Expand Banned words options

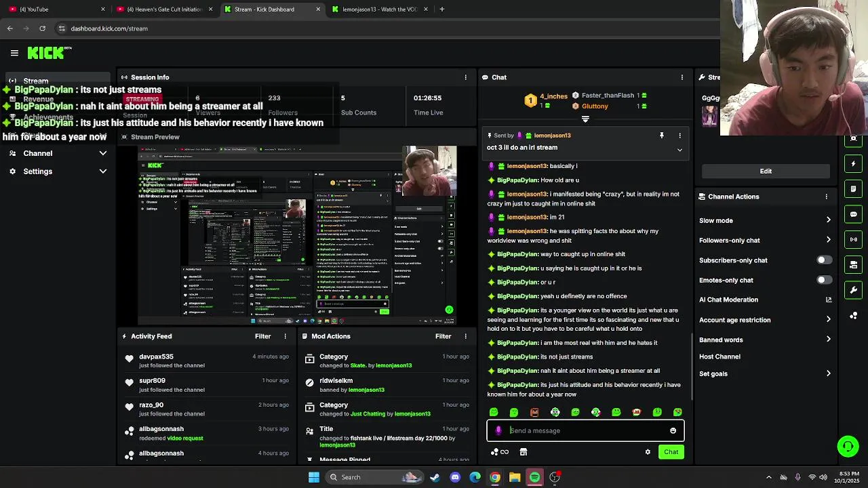click(828, 340)
